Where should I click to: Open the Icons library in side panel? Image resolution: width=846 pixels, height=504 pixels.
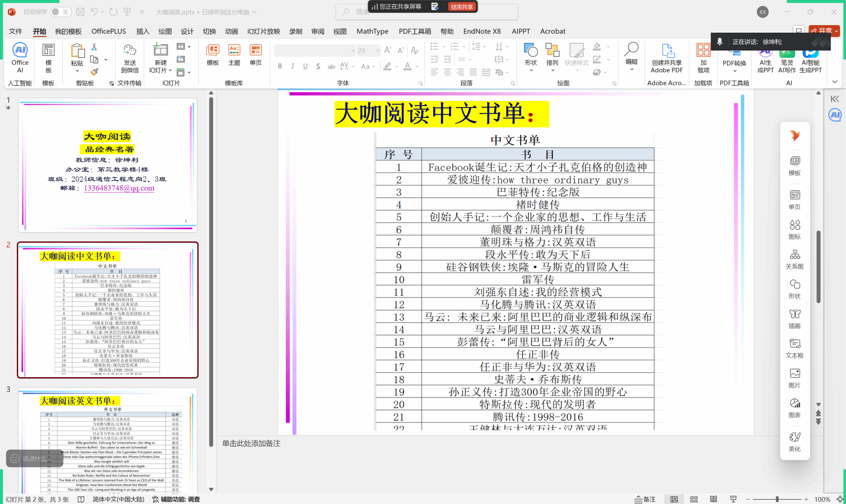click(794, 230)
